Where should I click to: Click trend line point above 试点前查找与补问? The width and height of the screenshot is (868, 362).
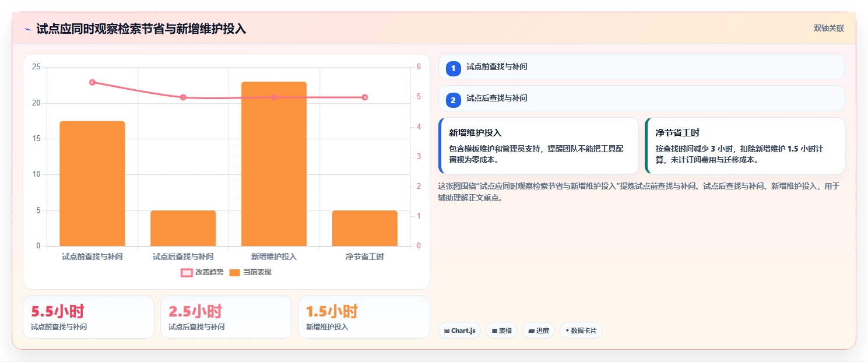pyautogui.click(x=92, y=82)
